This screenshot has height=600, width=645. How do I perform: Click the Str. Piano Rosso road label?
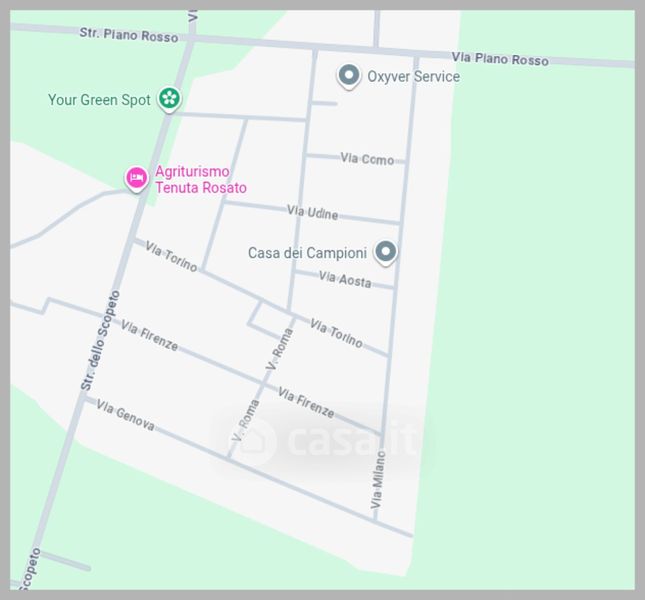[129, 35]
